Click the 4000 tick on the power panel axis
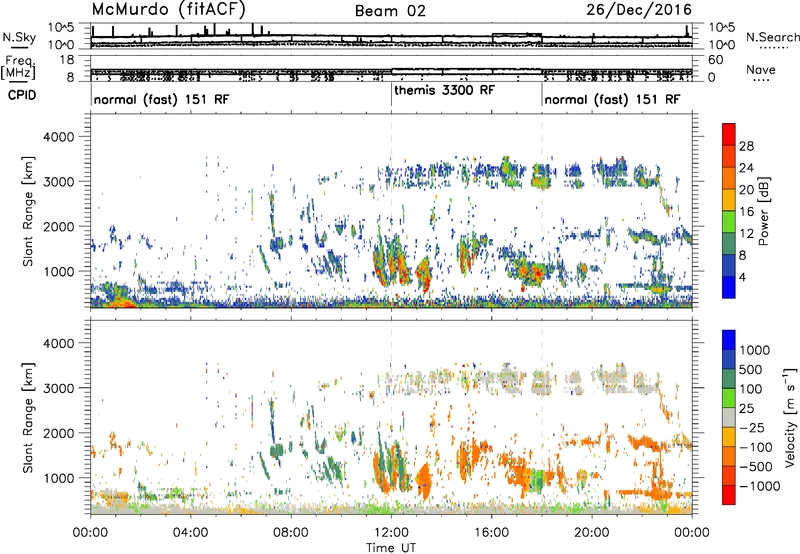Image resolution: width=800 pixels, height=554 pixels. point(59,137)
